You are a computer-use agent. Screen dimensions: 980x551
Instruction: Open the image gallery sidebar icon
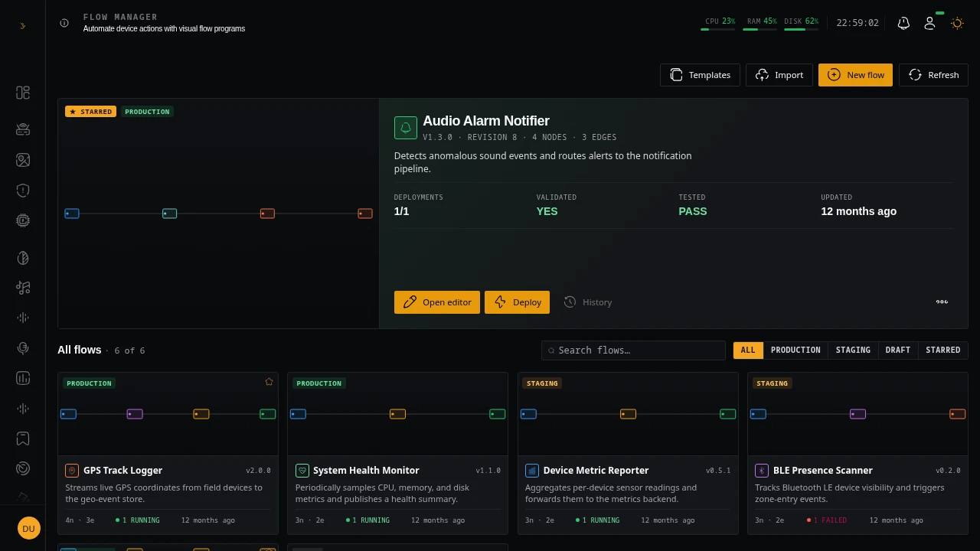coord(23,160)
